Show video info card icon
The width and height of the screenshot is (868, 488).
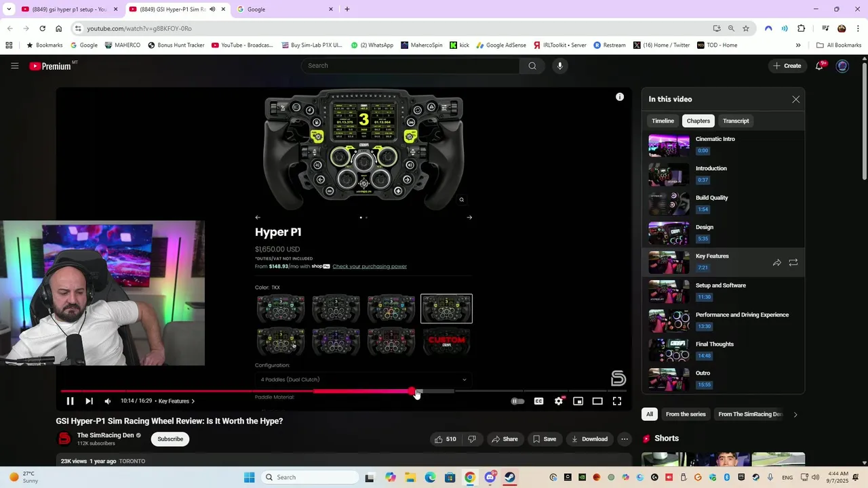point(619,97)
